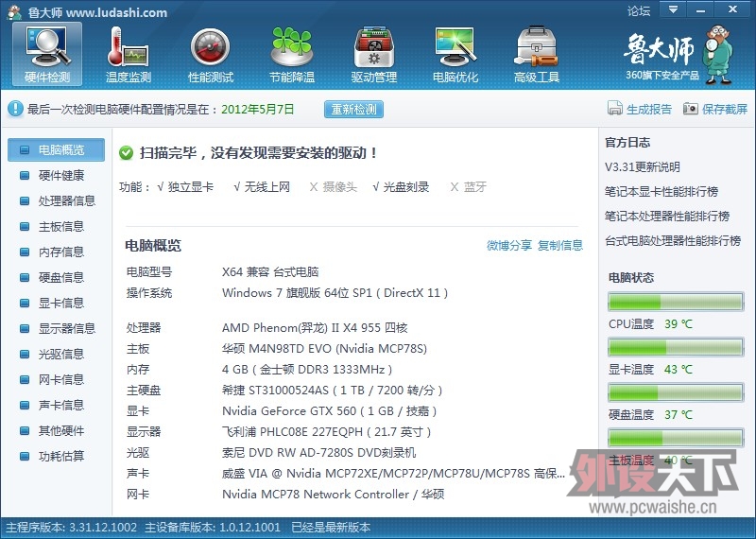Screen dimensions: 756x539
Task: Open V3.31更新说明 update notes
Action: point(643,167)
